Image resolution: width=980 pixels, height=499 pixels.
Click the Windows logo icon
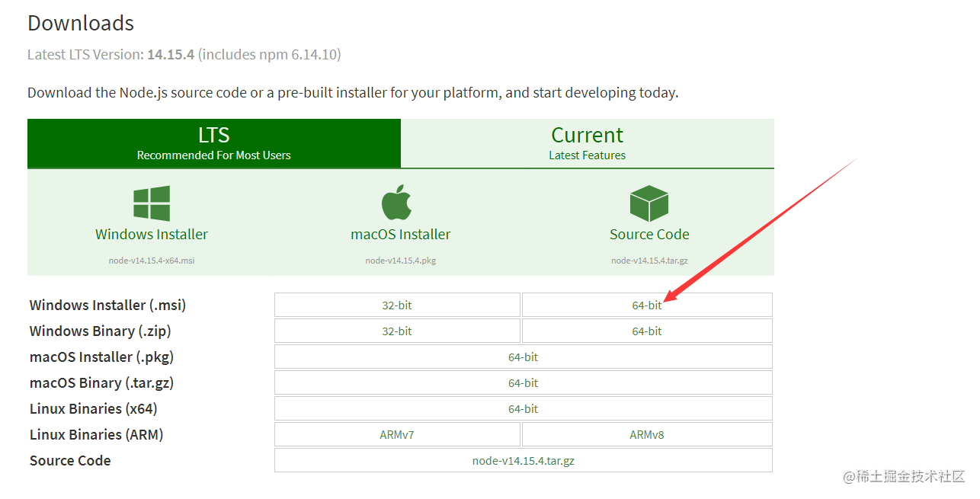pyautogui.click(x=152, y=203)
